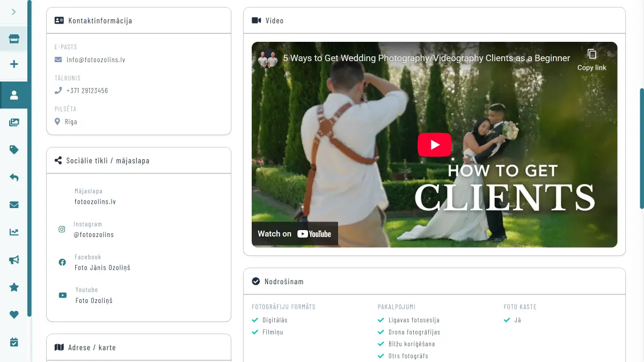This screenshot has height=362, width=644.
Task: Click the channel avatar in the video header
Action: coord(268,58)
